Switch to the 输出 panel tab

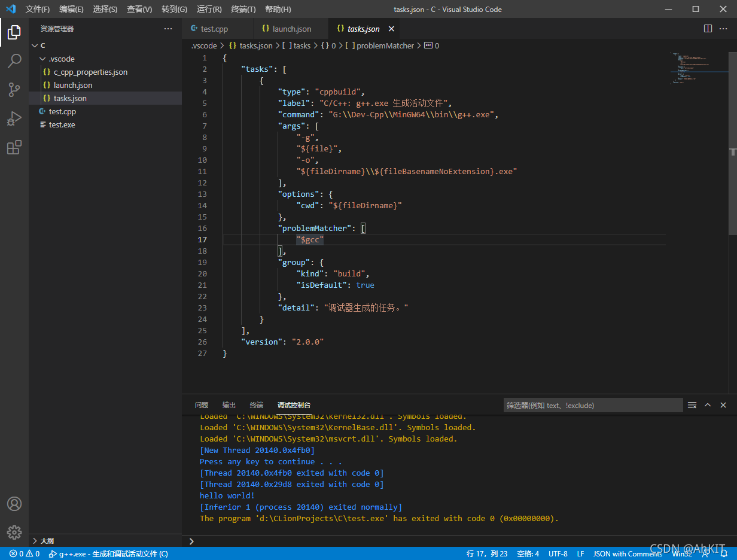coord(229,405)
